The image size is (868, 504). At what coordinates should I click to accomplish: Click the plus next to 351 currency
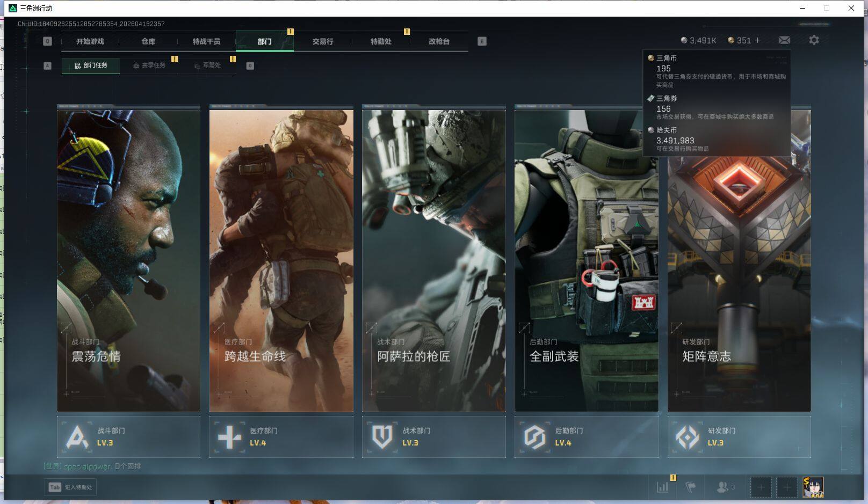757,40
